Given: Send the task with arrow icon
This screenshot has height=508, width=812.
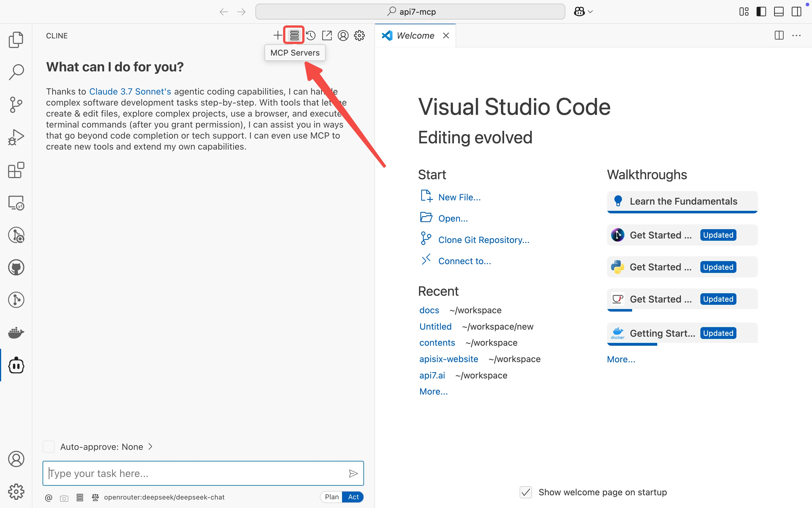Looking at the screenshot, I should pyautogui.click(x=353, y=473).
